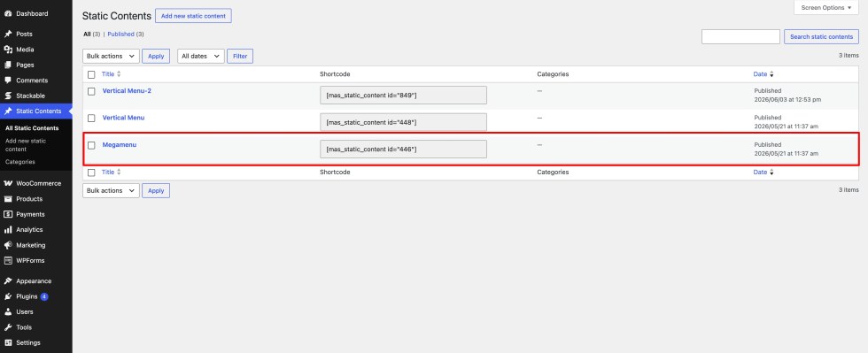Open the Megamenu title link
This screenshot has height=353, width=868.
tap(120, 145)
